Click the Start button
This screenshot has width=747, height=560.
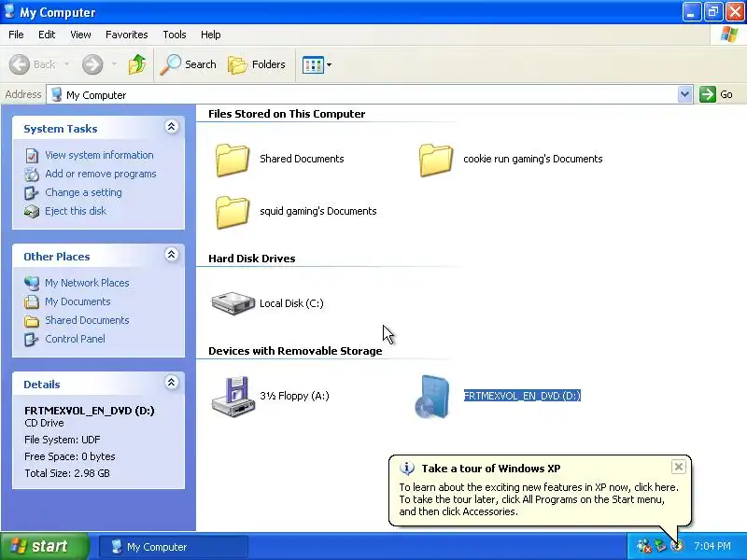pyautogui.click(x=44, y=546)
